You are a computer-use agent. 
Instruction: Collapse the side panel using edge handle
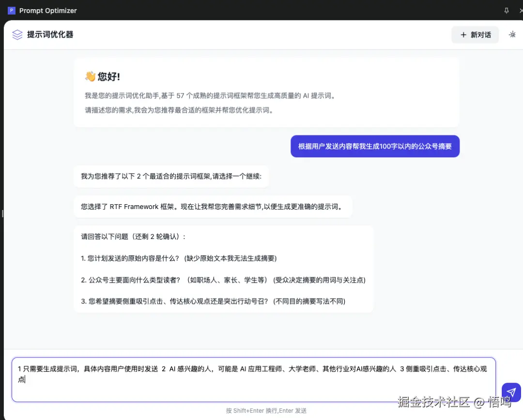coord(3,213)
